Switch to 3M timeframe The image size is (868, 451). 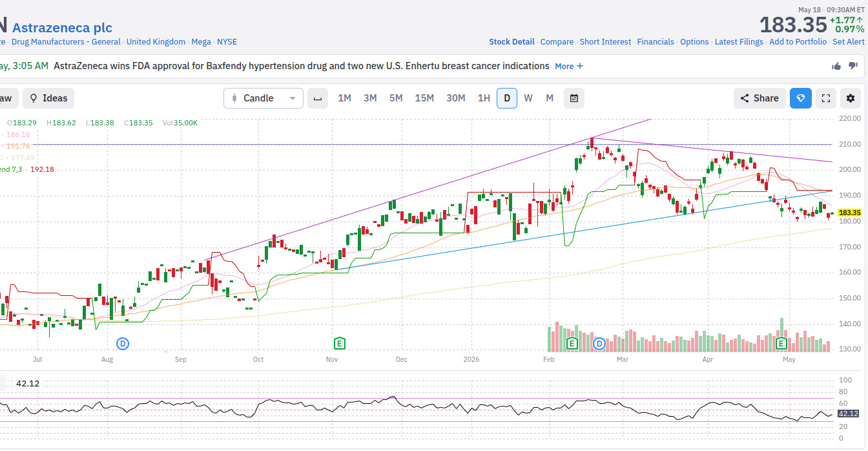(370, 98)
